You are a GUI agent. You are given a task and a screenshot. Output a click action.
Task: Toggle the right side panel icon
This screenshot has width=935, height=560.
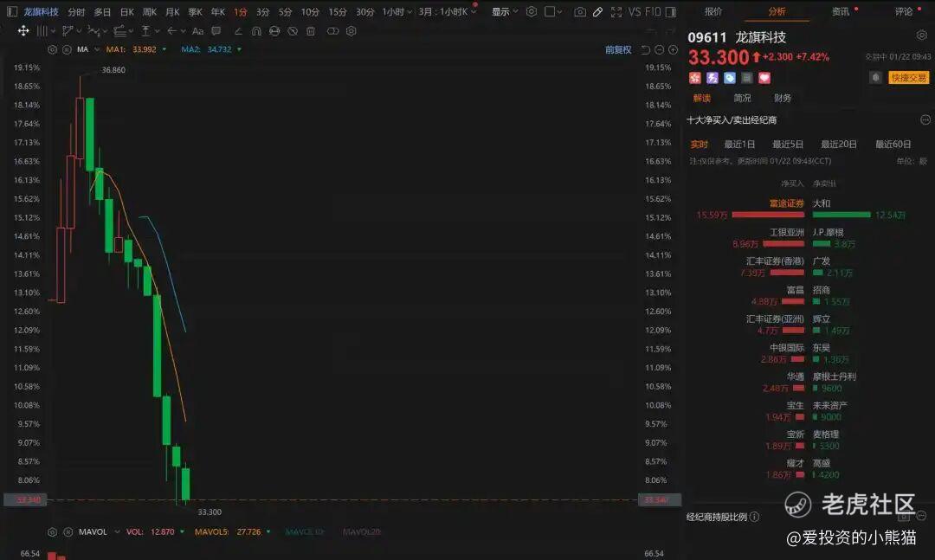(671, 12)
